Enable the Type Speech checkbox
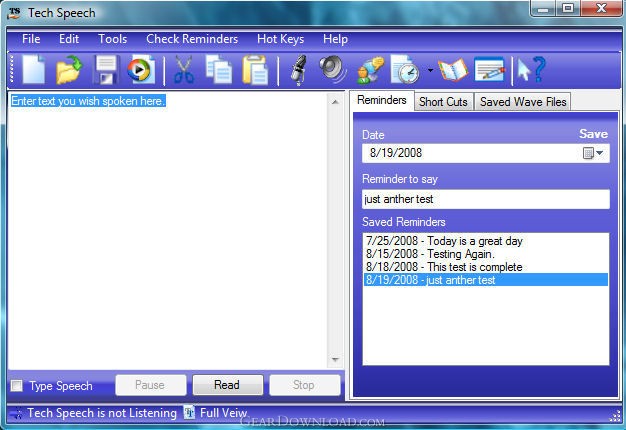This screenshot has width=626, height=430. tap(17, 386)
